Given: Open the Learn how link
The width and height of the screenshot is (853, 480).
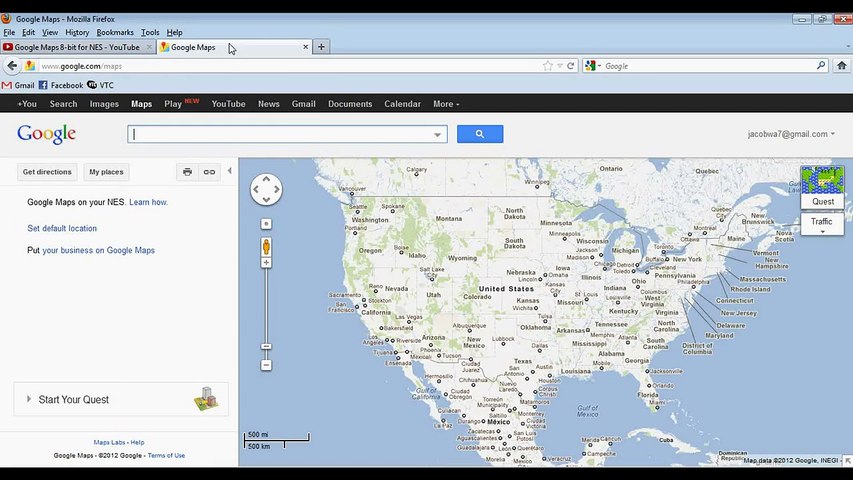Looking at the screenshot, I should coord(148,202).
